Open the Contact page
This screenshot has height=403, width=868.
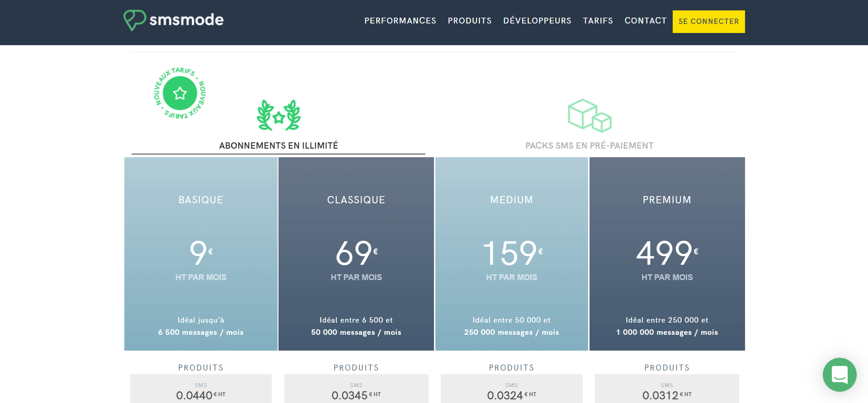(x=645, y=21)
